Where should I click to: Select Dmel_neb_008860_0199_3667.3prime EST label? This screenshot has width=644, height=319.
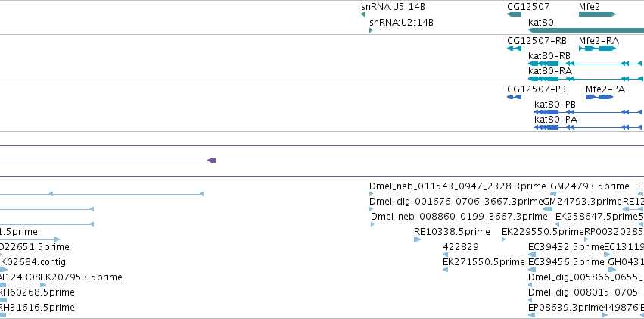point(459,216)
